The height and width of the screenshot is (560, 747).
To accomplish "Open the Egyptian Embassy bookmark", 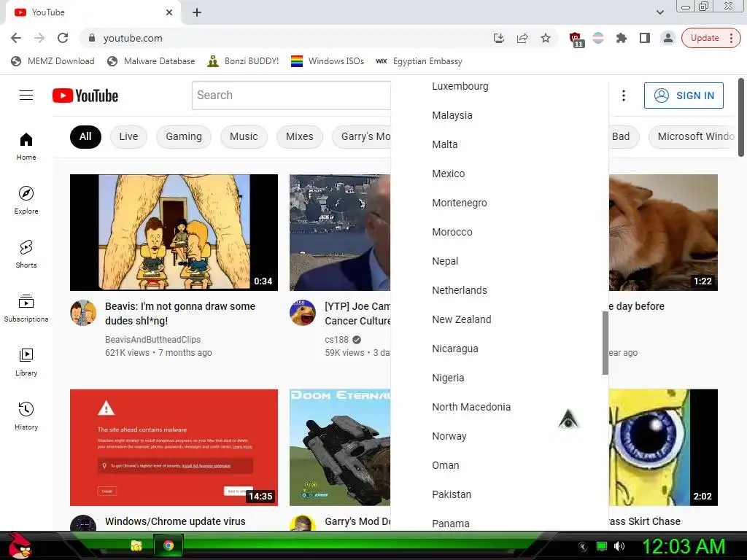I will (419, 61).
